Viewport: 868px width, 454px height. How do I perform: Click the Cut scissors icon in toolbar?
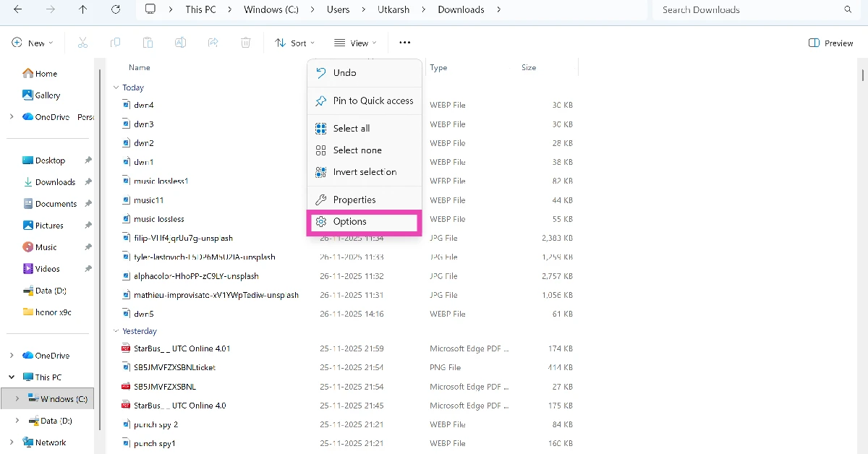point(82,43)
